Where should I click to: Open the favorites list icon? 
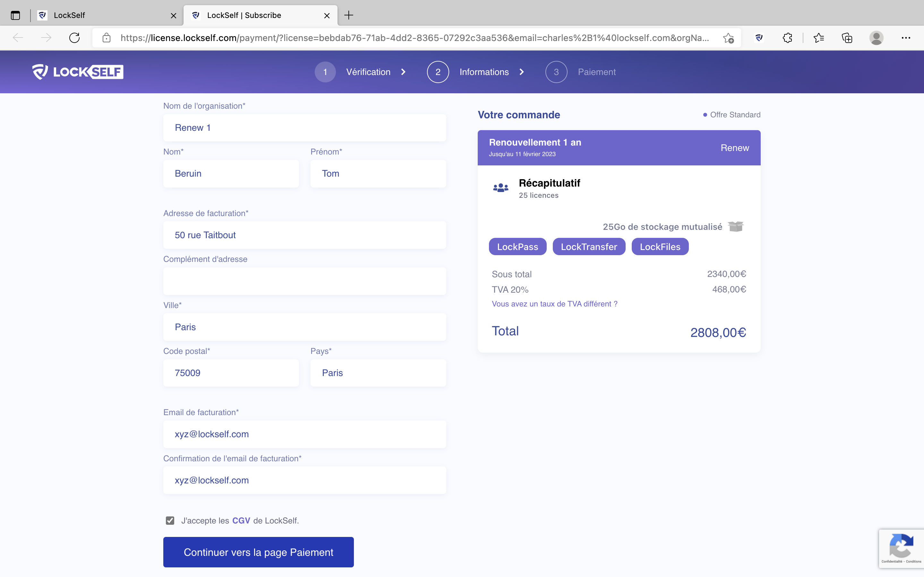(x=819, y=38)
